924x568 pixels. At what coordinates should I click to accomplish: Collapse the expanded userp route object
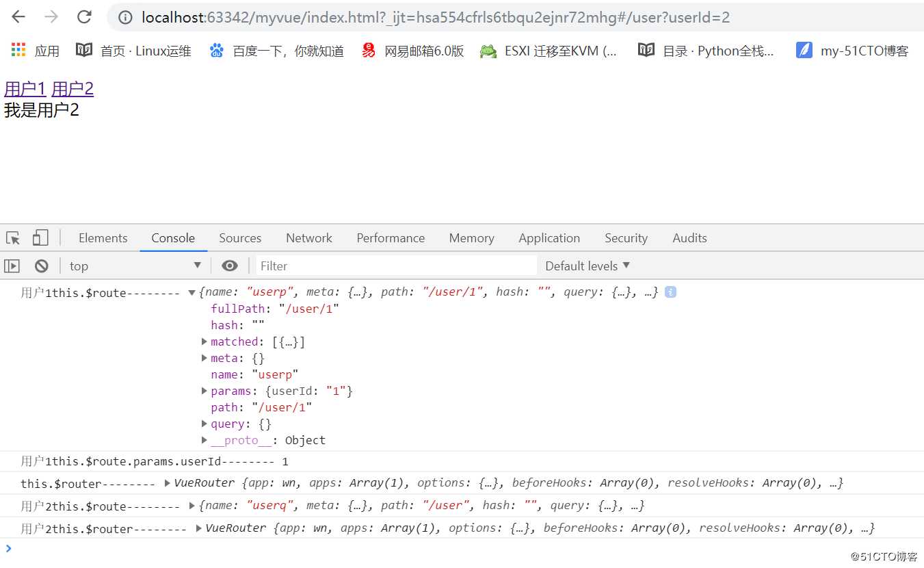pos(192,293)
